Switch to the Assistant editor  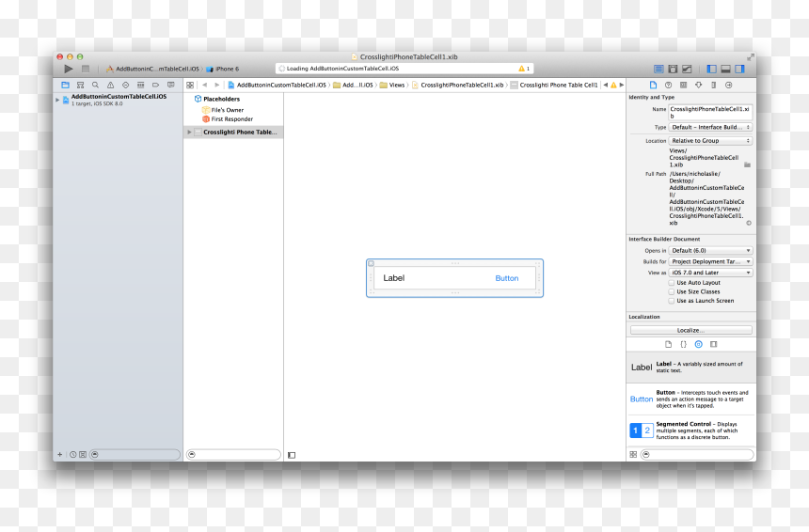click(x=673, y=69)
